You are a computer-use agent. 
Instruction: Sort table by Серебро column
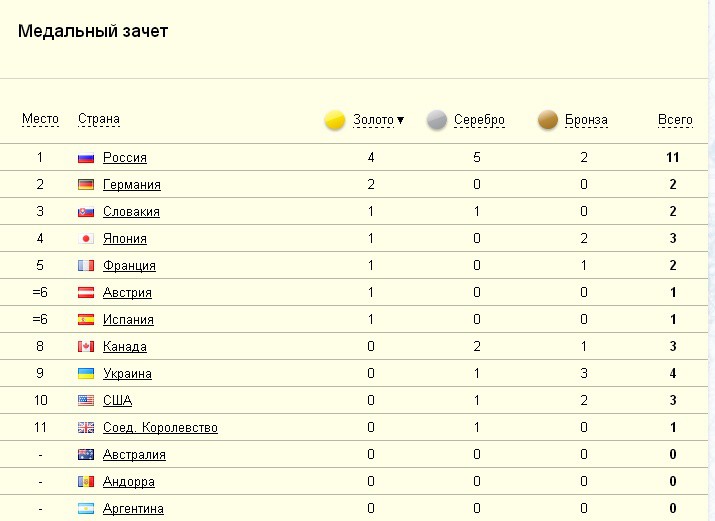(479, 120)
